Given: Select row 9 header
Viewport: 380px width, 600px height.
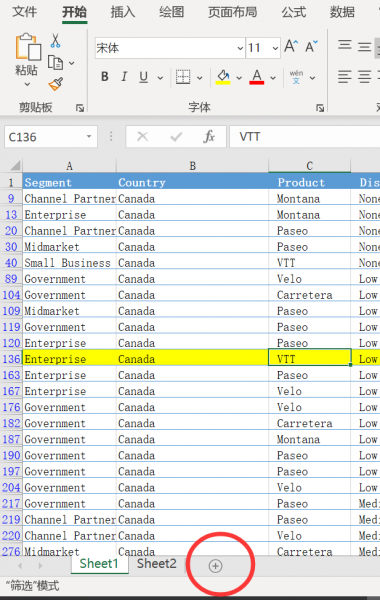Looking at the screenshot, I should [11, 199].
